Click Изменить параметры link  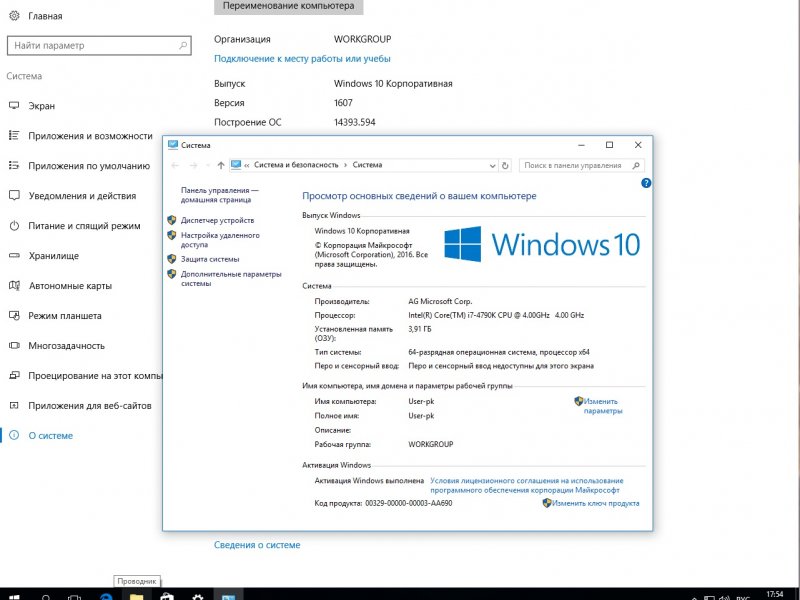click(603, 406)
